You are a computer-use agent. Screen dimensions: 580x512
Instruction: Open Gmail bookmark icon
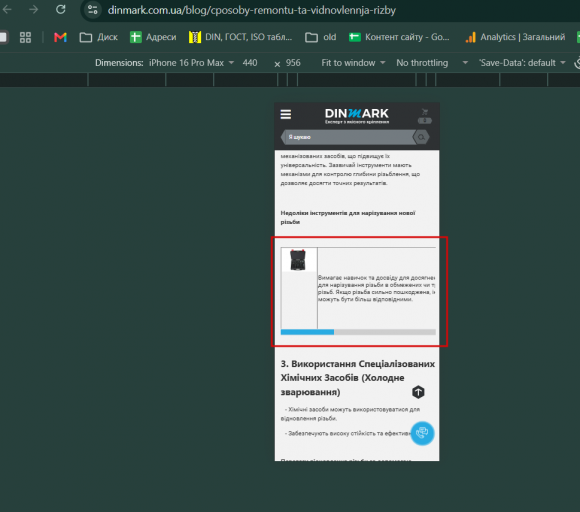60,37
